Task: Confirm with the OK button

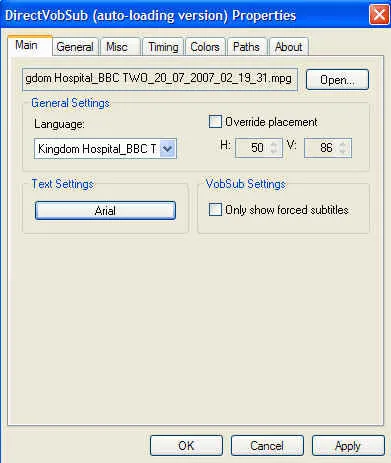Action: point(186,445)
